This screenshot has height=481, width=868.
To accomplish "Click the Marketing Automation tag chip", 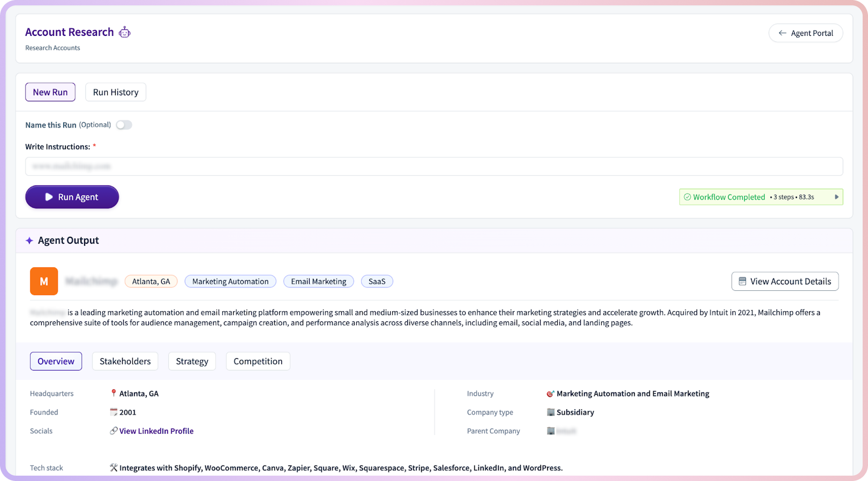I will (230, 281).
